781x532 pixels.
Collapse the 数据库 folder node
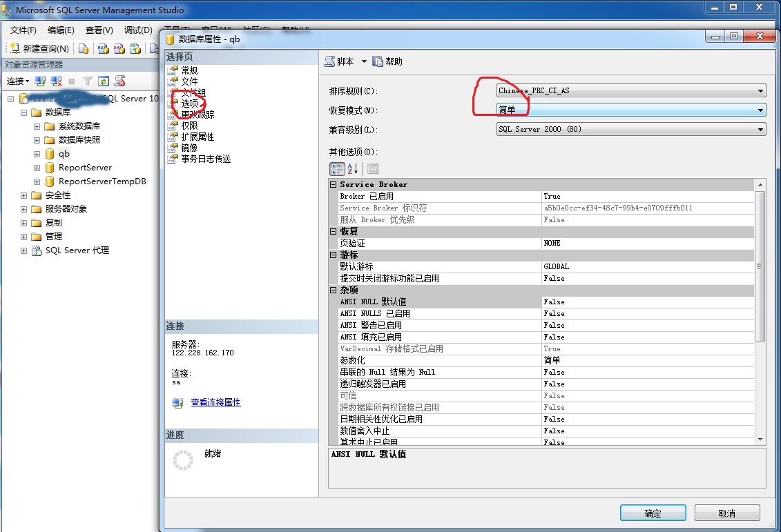pos(23,112)
